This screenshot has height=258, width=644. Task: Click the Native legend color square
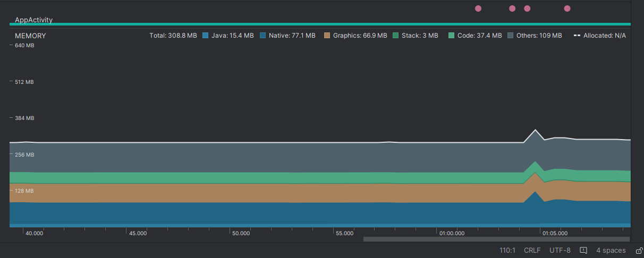pos(263,36)
